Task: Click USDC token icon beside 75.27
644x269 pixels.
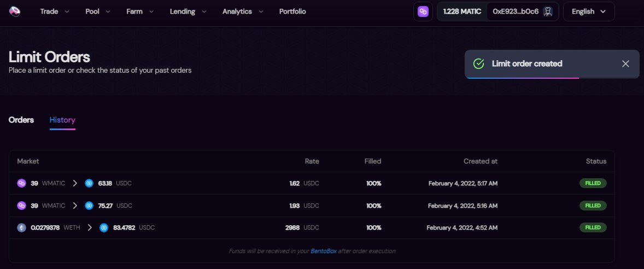Action: point(89,206)
